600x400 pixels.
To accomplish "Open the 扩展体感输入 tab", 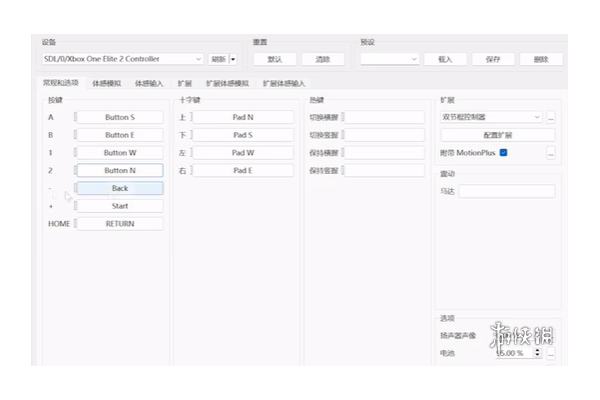I will [284, 83].
